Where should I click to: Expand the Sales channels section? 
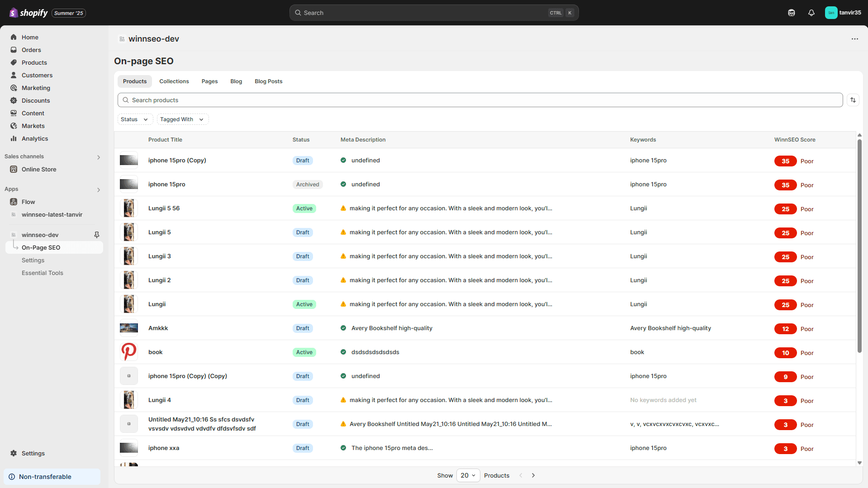(99, 157)
